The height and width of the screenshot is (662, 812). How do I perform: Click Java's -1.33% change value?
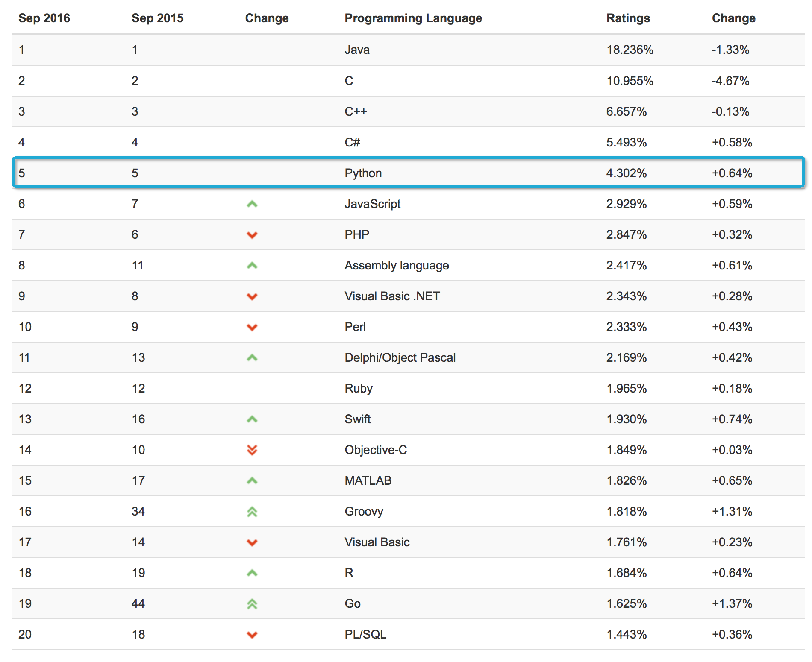[x=730, y=50]
